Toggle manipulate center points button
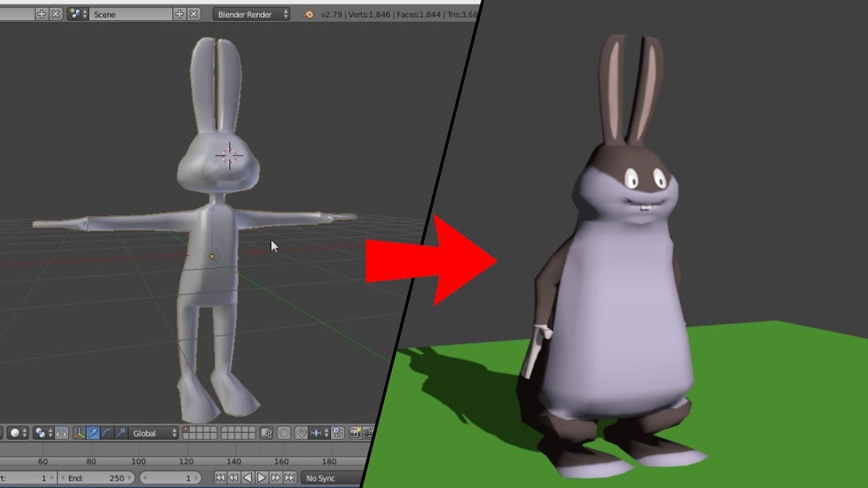The height and width of the screenshot is (488, 868). 62,432
